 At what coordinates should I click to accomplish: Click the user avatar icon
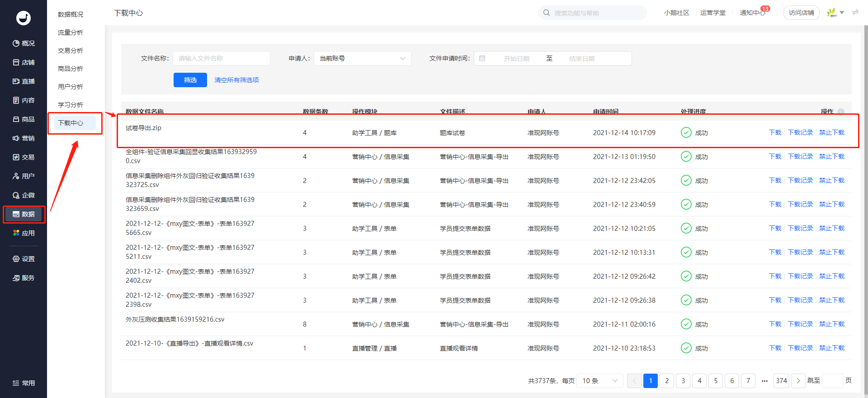tap(831, 13)
